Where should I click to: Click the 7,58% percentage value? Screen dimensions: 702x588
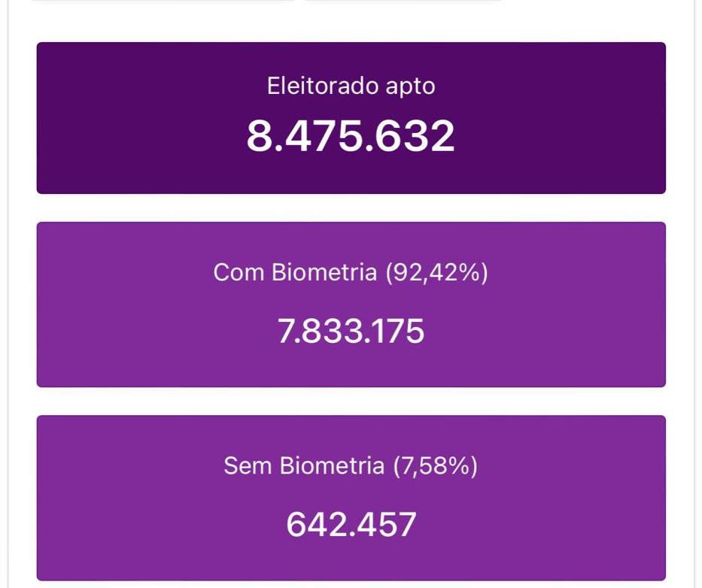tap(436, 466)
